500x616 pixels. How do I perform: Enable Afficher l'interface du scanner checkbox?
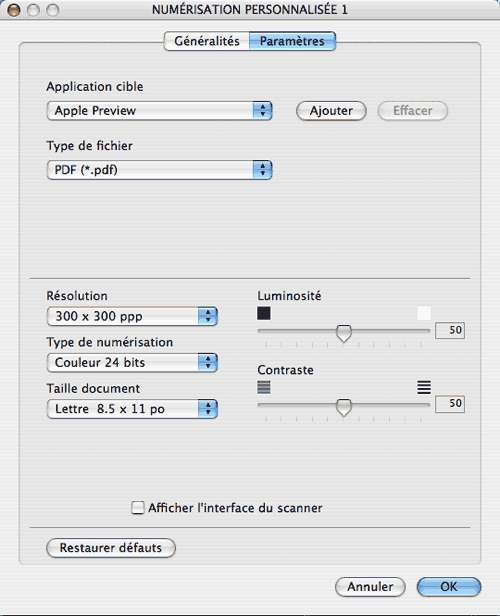tap(137, 508)
